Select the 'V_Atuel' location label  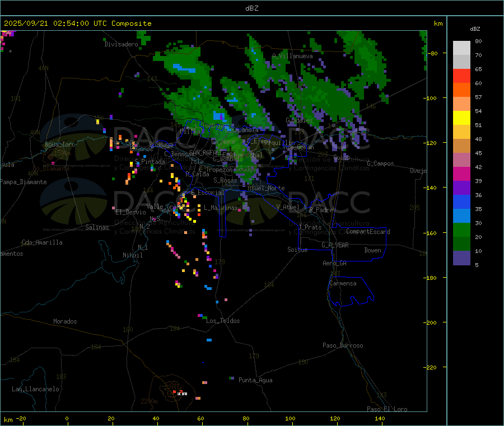288,207
